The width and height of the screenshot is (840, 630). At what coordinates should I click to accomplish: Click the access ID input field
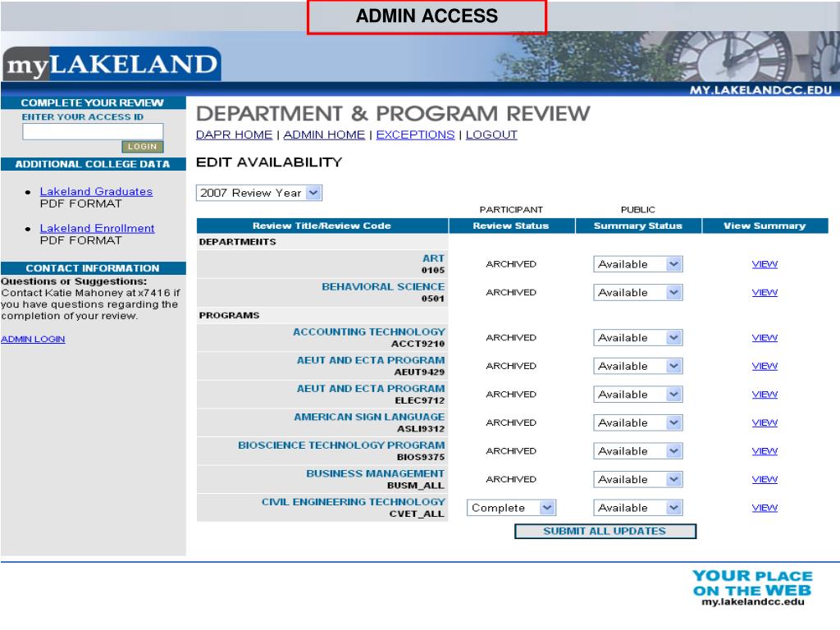93,131
